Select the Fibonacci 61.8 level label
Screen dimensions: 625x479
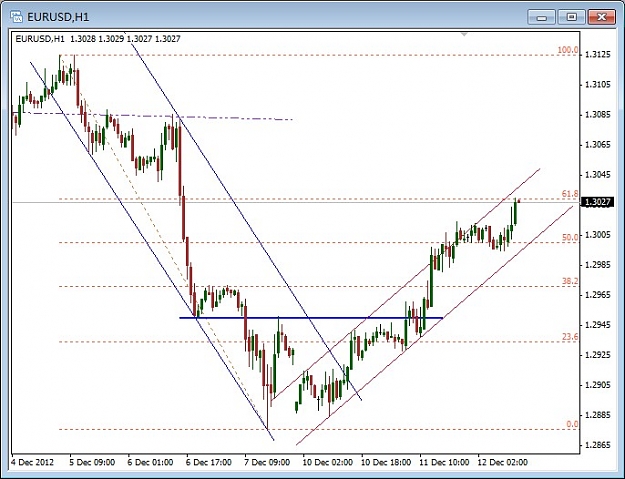[570, 194]
